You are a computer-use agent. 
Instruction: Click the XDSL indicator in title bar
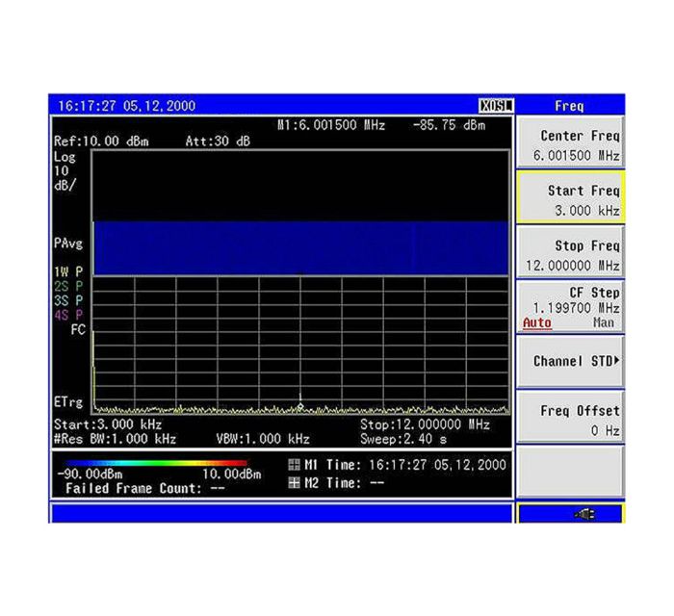click(496, 105)
